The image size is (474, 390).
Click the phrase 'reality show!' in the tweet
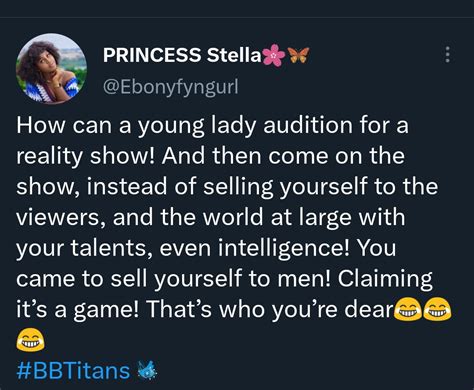(86, 156)
